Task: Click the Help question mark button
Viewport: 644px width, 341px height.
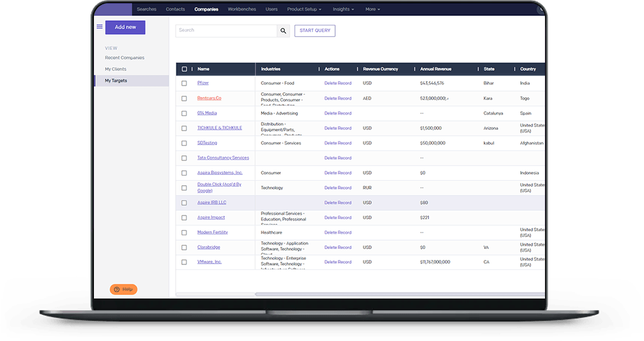Action: pyautogui.click(x=124, y=289)
